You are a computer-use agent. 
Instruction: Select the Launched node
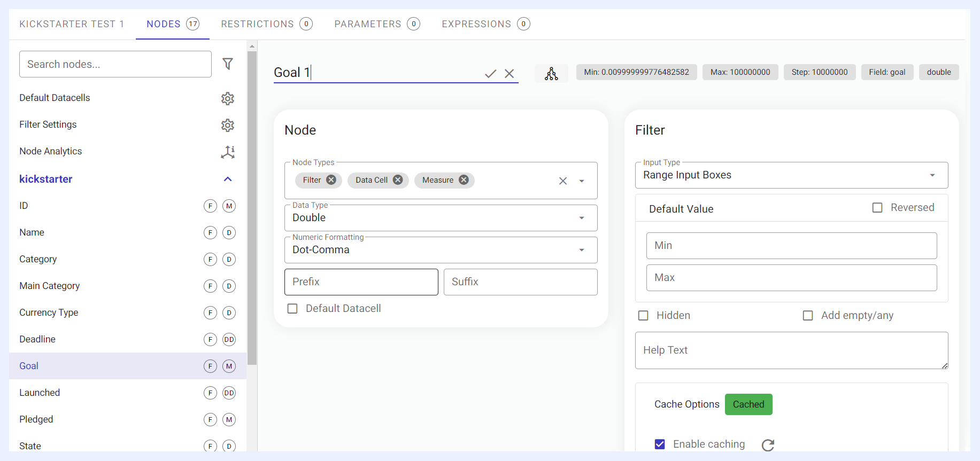pyautogui.click(x=128, y=393)
